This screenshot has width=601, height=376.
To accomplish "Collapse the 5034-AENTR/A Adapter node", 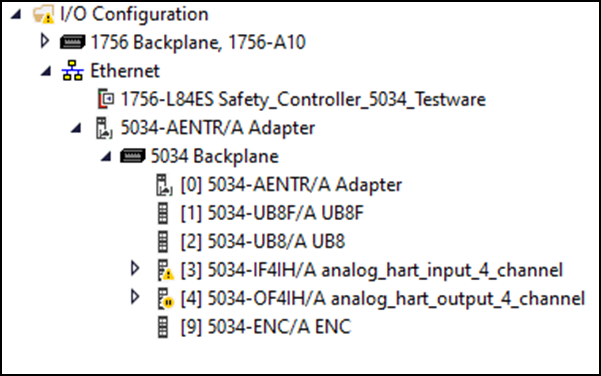I will [x=76, y=128].
